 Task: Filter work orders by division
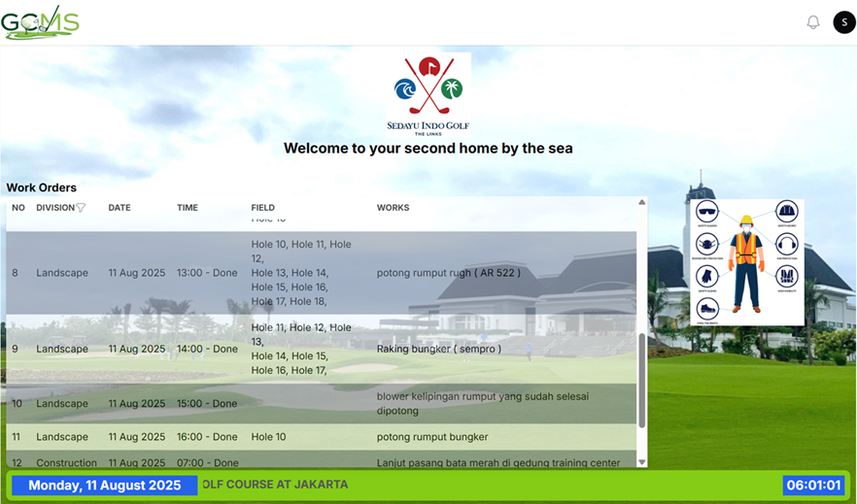pos(81,208)
